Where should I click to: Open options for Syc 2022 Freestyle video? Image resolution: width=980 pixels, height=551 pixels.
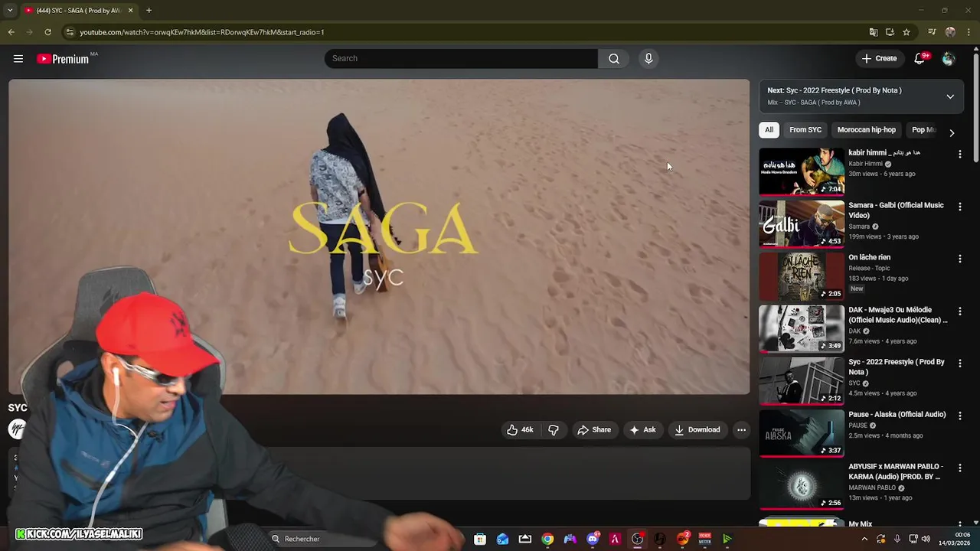tap(959, 364)
